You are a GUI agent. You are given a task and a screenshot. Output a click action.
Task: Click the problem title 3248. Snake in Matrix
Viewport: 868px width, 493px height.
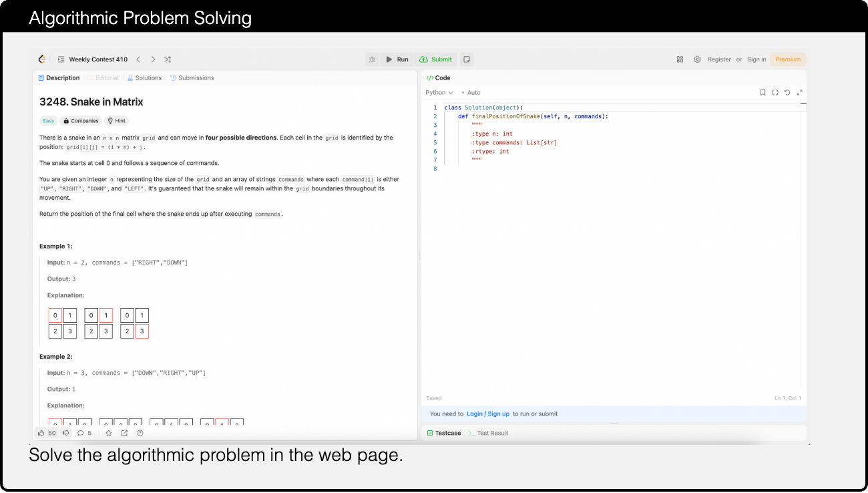click(91, 102)
